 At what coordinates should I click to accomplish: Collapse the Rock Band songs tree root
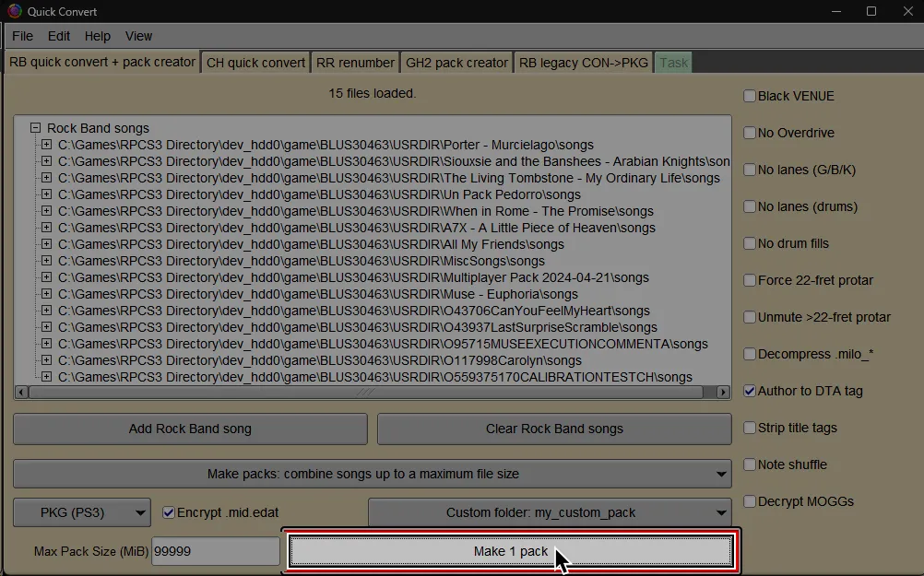pyautogui.click(x=34, y=128)
